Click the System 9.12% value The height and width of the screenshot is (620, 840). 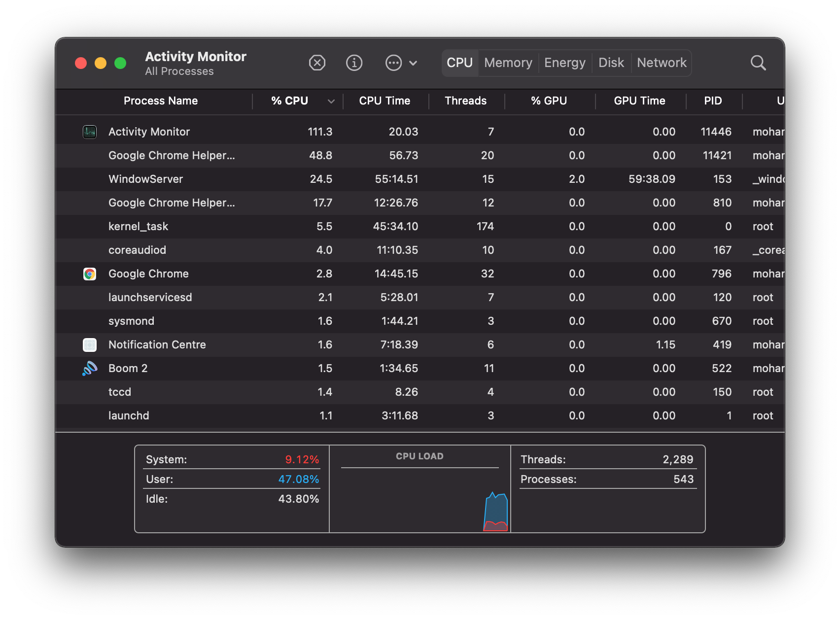[x=302, y=460]
